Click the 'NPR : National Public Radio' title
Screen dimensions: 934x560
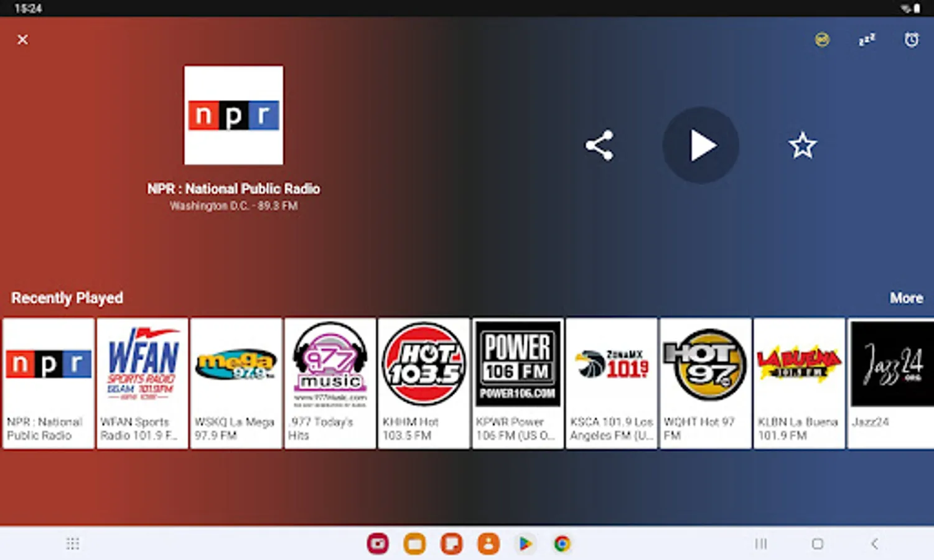click(x=233, y=189)
